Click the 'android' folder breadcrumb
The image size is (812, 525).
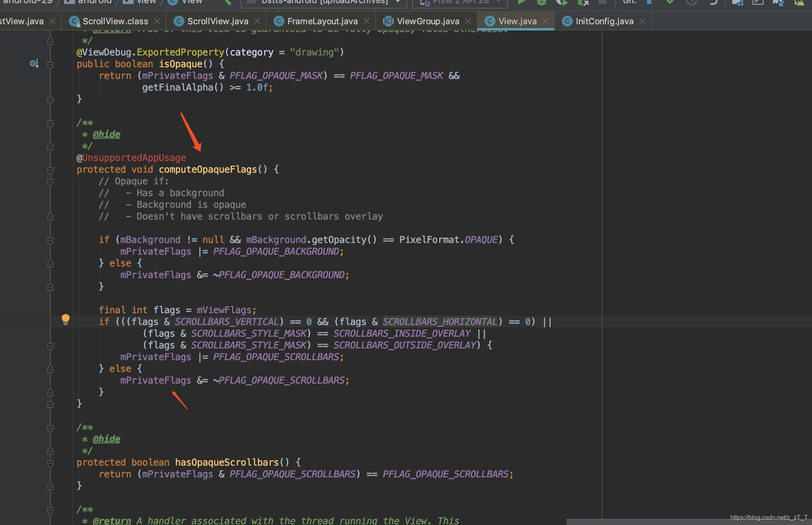pos(89,2)
